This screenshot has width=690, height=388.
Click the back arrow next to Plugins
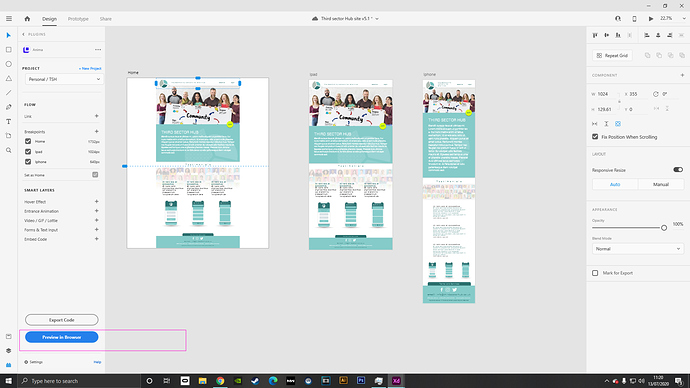[23, 34]
